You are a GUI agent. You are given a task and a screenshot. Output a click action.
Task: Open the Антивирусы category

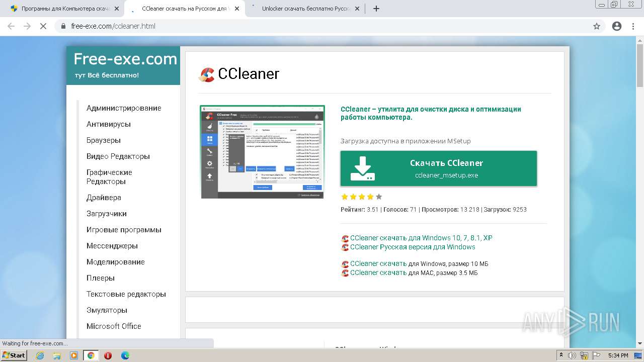click(x=109, y=124)
